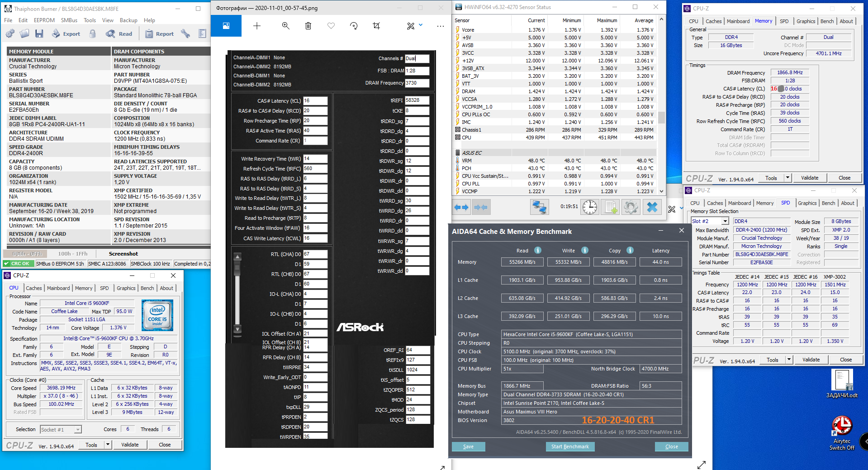Click the Read SPD icon in Thaiphoon Burner
Screen dimensions: 868x470
pyautogui.click(x=119, y=33)
